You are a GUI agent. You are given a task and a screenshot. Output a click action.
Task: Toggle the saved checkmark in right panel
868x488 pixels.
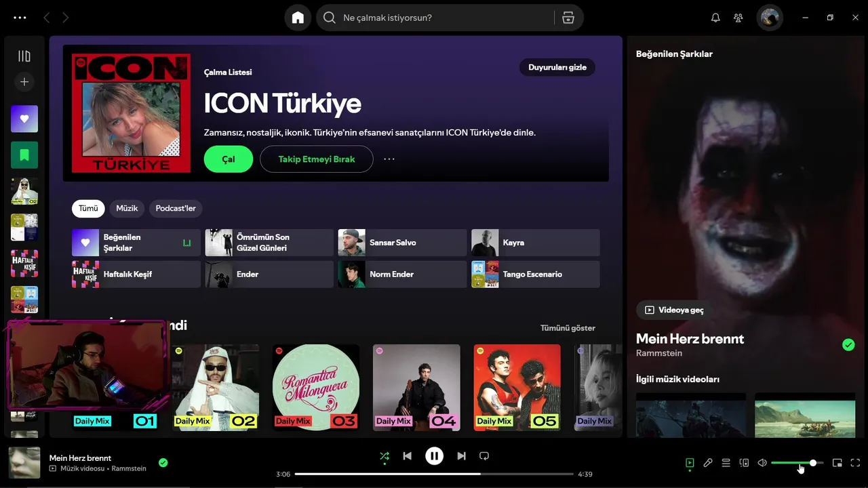point(848,345)
